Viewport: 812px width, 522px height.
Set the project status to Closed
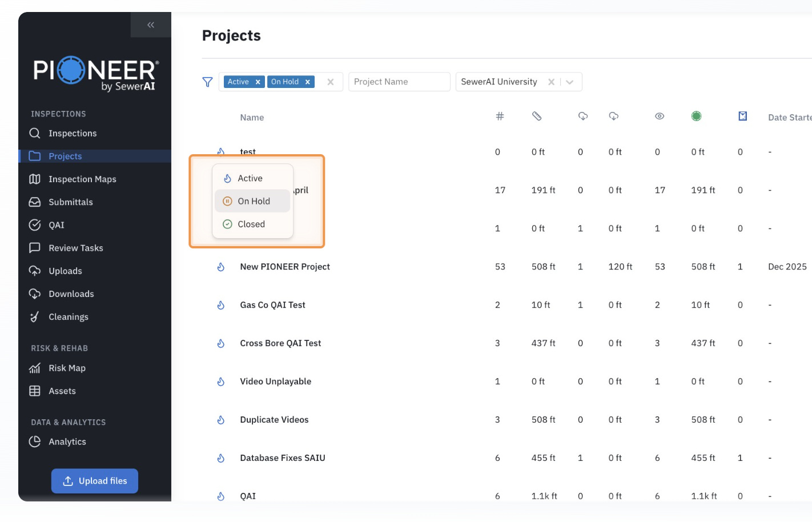click(x=251, y=224)
